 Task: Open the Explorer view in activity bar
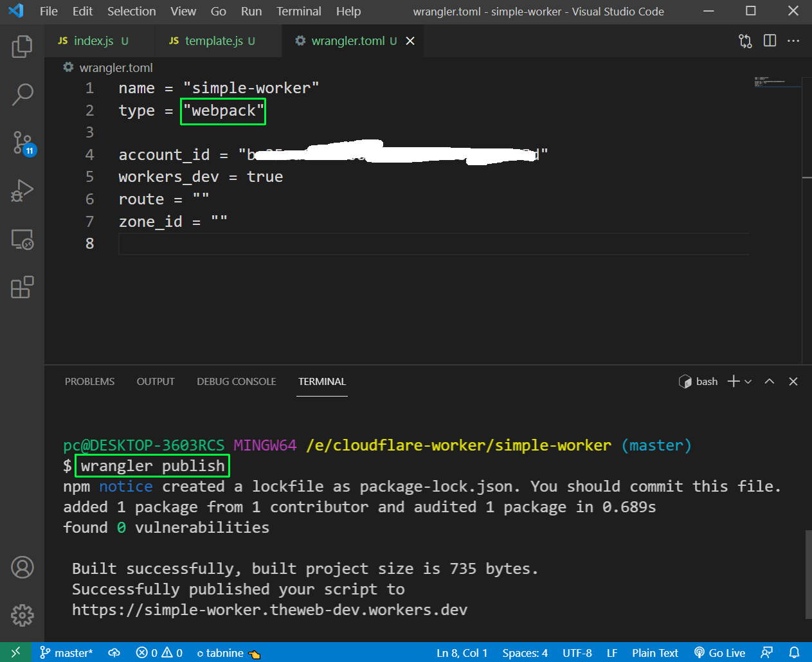tap(22, 46)
